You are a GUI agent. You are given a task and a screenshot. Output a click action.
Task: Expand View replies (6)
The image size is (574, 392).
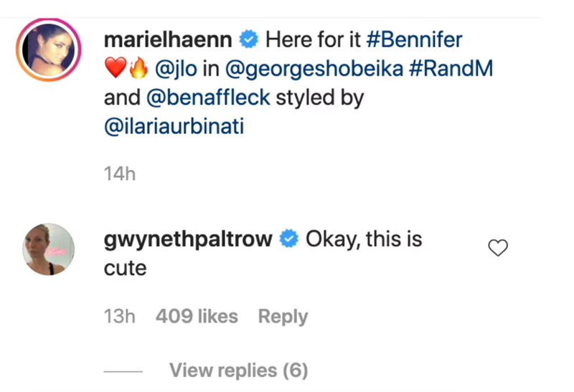pos(238,371)
